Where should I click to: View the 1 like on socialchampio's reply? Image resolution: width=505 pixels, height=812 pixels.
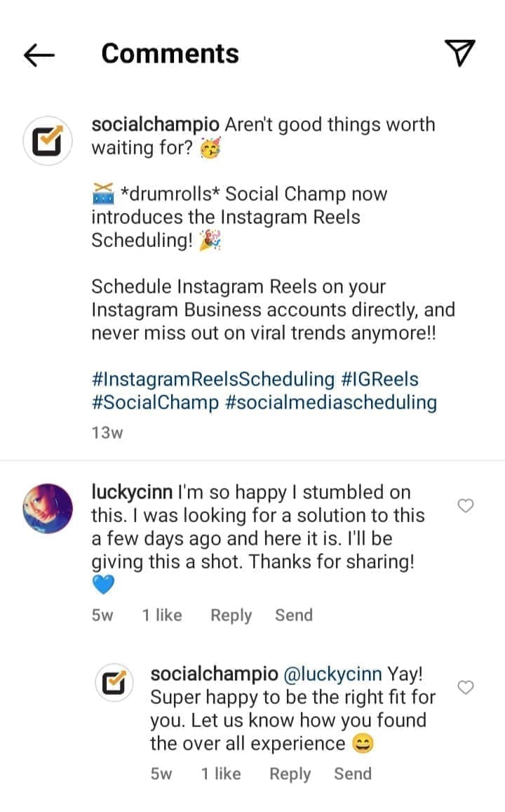[x=221, y=774]
